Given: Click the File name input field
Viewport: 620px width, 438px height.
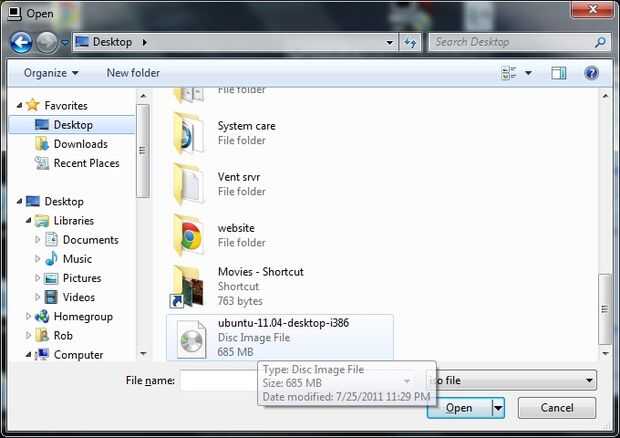Looking at the screenshot, I should click(x=219, y=380).
